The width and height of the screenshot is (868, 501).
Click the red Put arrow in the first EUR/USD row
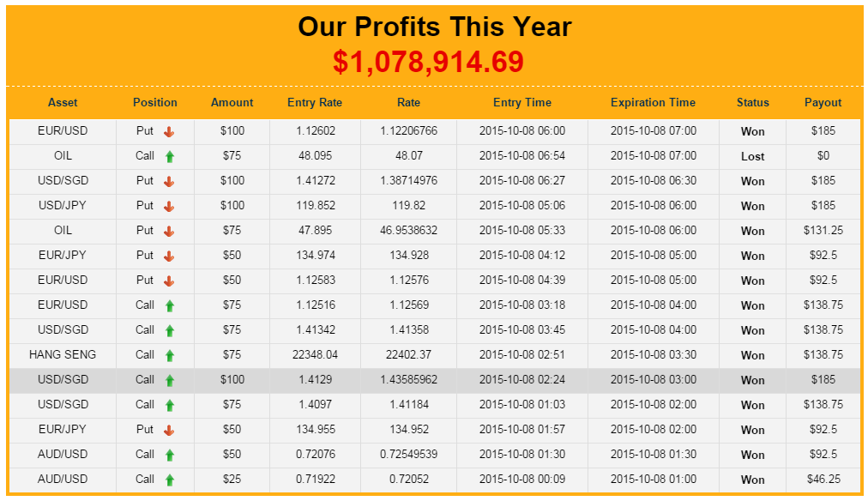point(169,132)
